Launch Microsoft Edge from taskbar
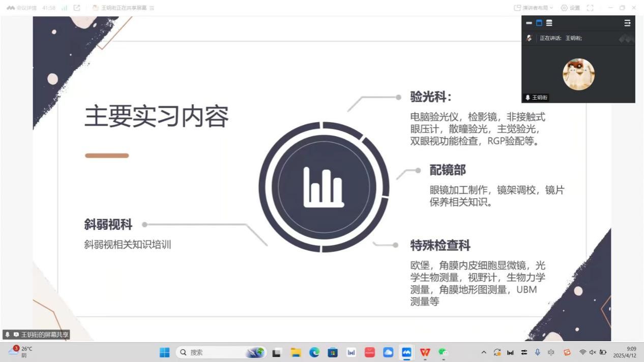Viewport: 644px width, 362px height. point(314,352)
